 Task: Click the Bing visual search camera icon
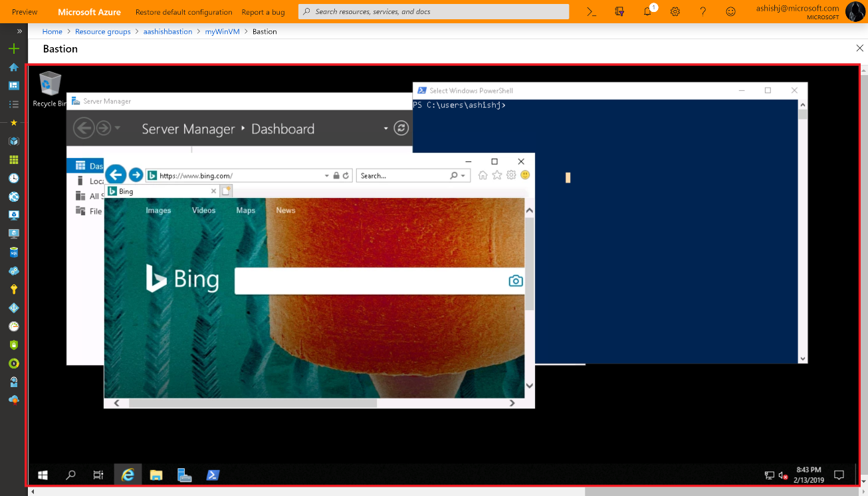pos(516,281)
